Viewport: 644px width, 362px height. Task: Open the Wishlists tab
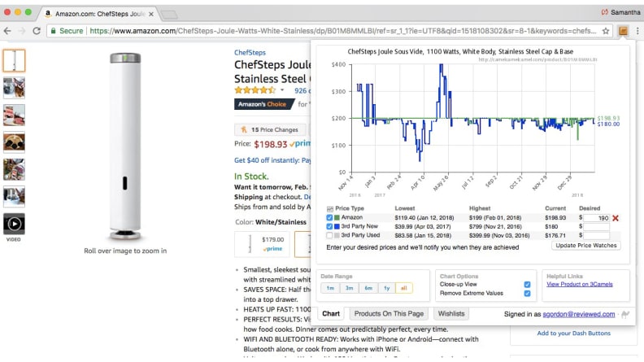(x=451, y=314)
